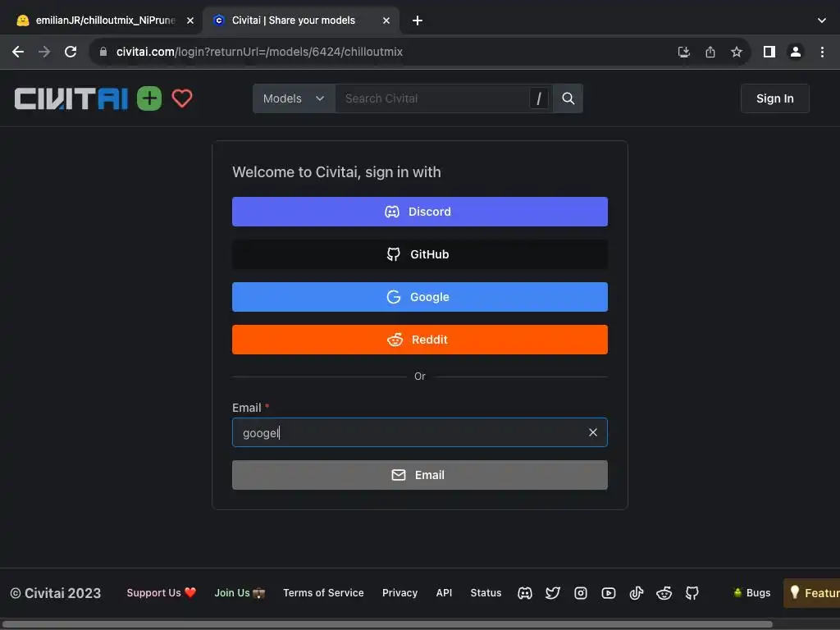Image resolution: width=840 pixels, height=630 pixels.
Task: Open the TikTok footer icon
Action: point(637,593)
